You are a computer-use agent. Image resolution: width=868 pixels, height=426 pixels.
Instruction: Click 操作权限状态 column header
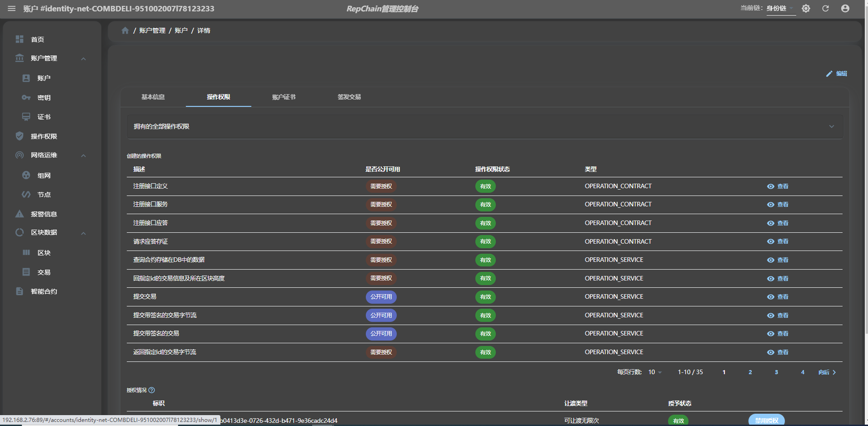click(x=493, y=169)
